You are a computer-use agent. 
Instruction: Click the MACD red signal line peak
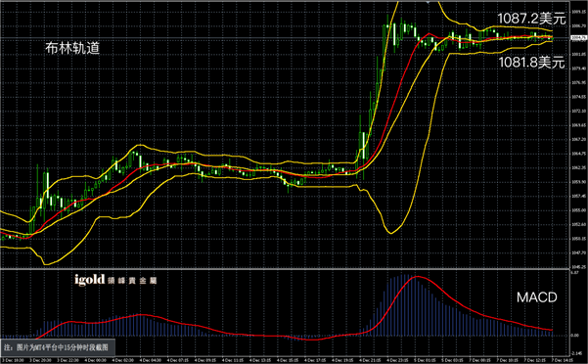pyautogui.click(x=417, y=277)
